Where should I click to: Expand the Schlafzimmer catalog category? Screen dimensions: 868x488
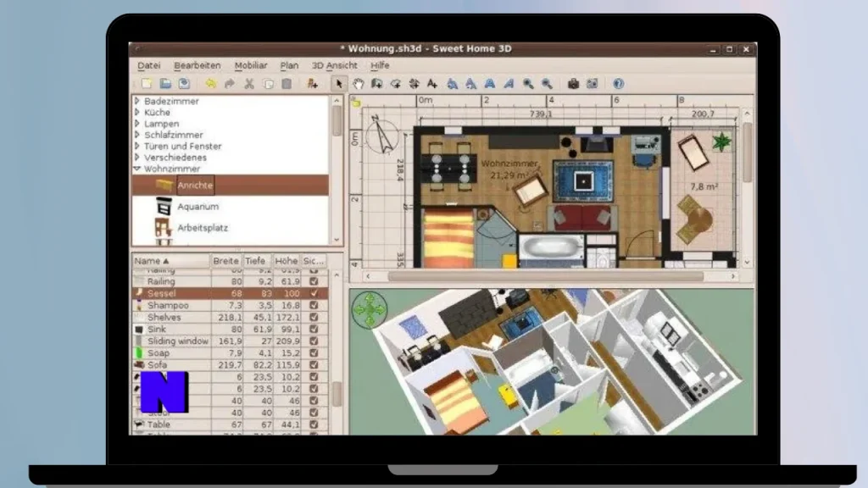[x=137, y=135]
